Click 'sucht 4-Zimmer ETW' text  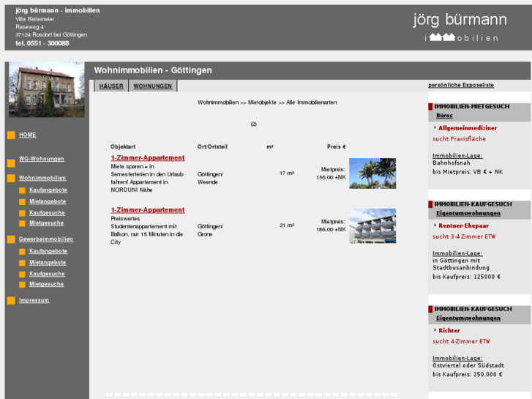point(461,341)
